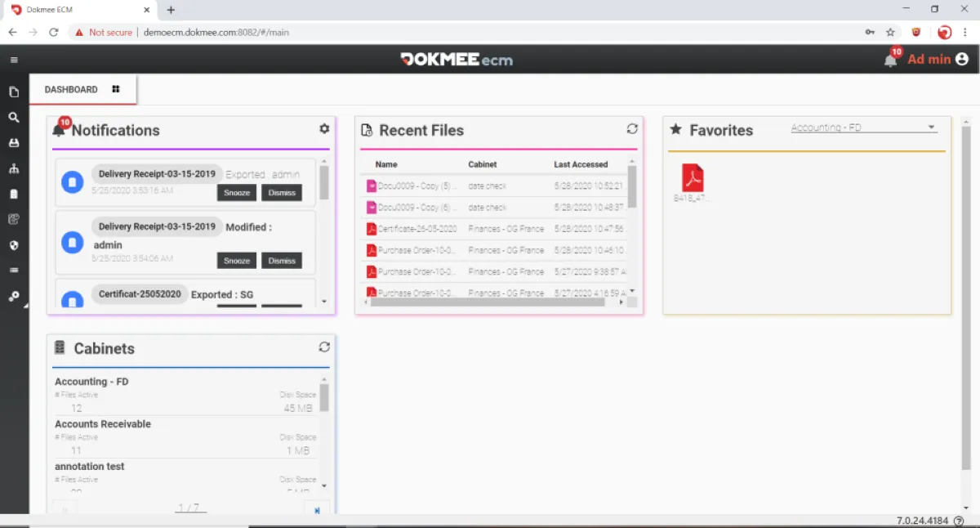Open Notifications panel gear settings
Viewport: 980px width, 528px height.
coord(324,129)
